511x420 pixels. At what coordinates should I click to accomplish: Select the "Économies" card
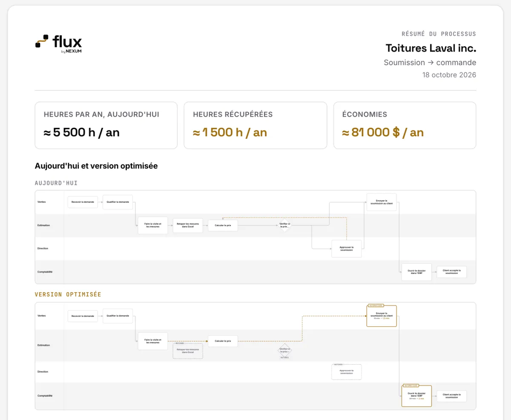click(x=405, y=125)
